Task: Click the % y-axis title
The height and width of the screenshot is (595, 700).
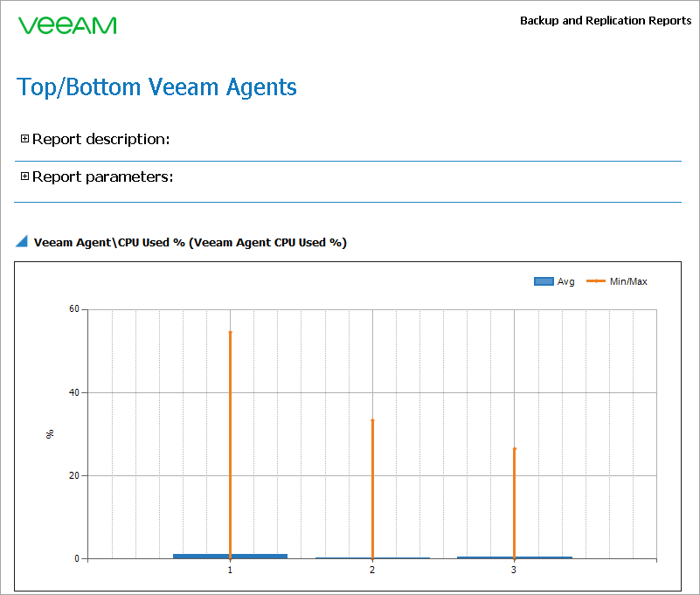Action: click(x=50, y=434)
